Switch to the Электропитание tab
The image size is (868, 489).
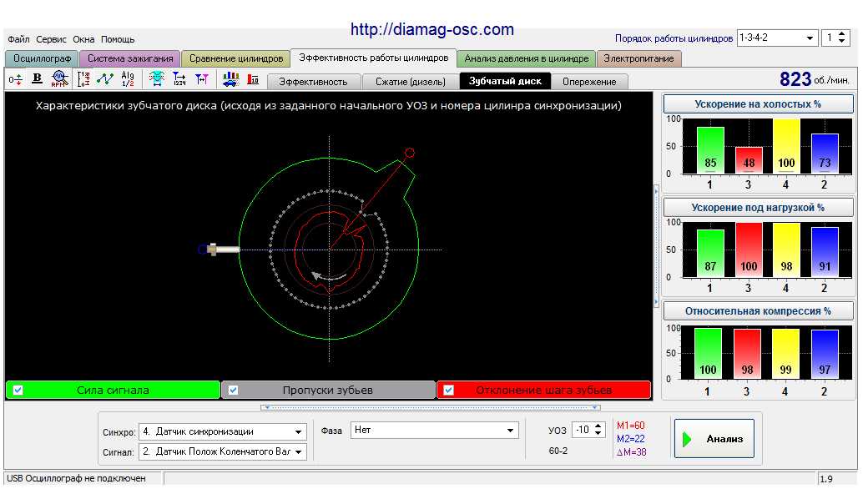638,58
